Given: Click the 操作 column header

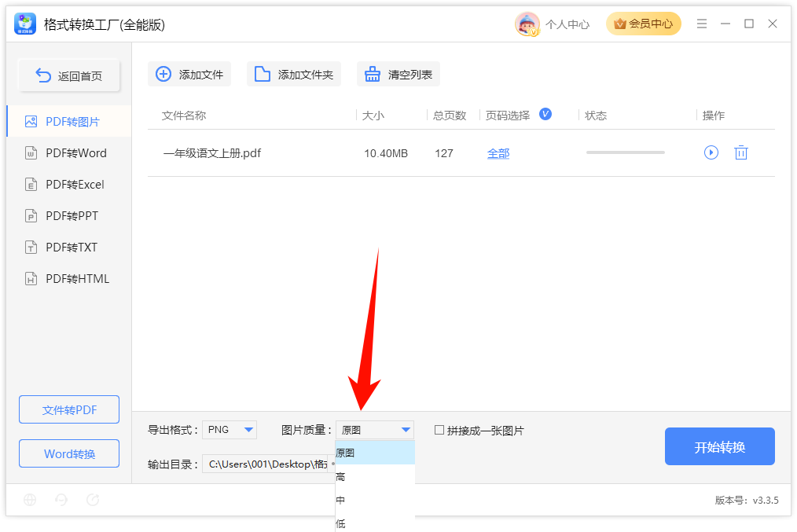Looking at the screenshot, I should tap(713, 116).
